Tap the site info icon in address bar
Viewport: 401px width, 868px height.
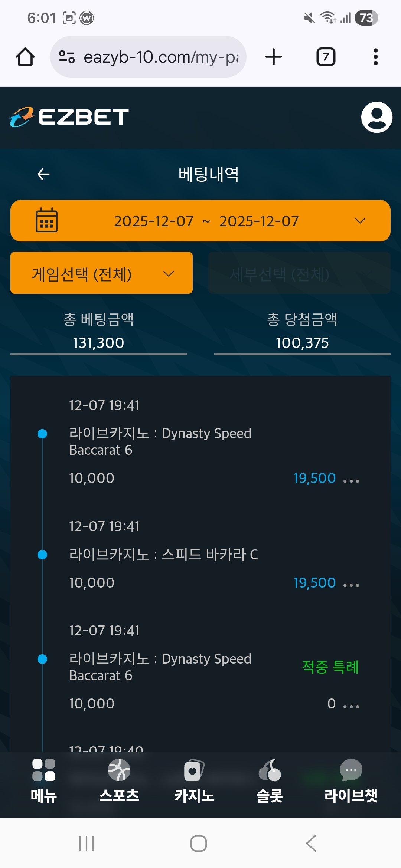[67, 57]
